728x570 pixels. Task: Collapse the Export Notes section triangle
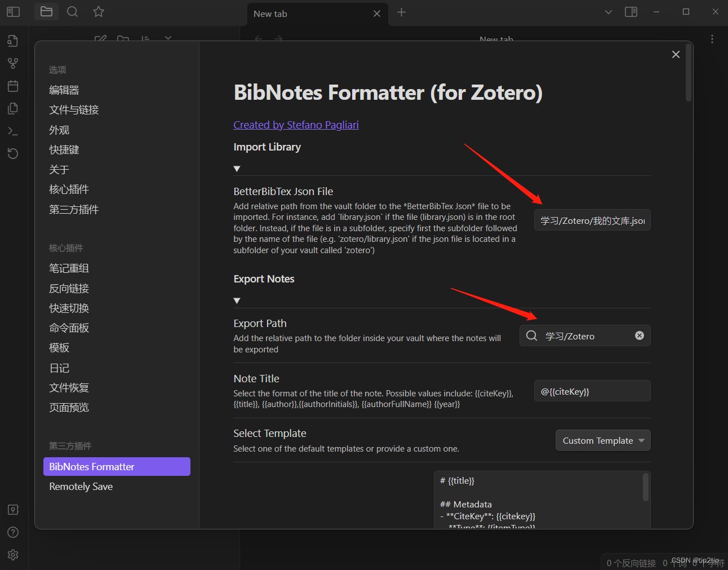point(237,301)
